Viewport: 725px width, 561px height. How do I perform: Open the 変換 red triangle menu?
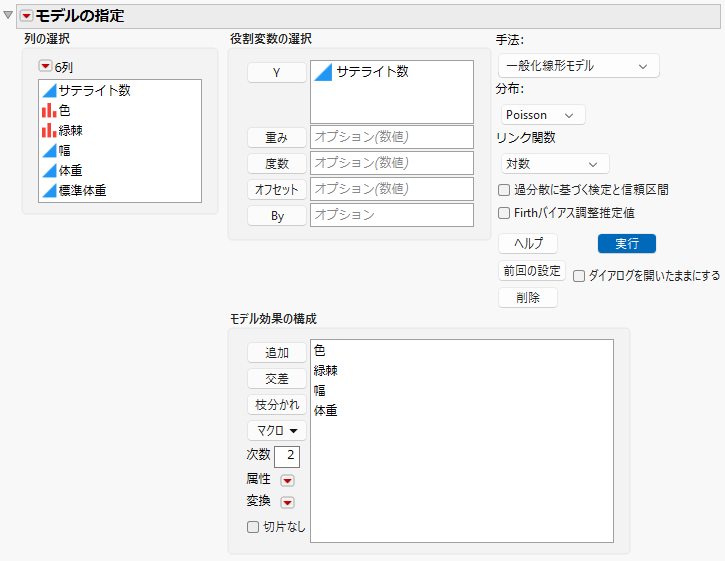tap(287, 502)
